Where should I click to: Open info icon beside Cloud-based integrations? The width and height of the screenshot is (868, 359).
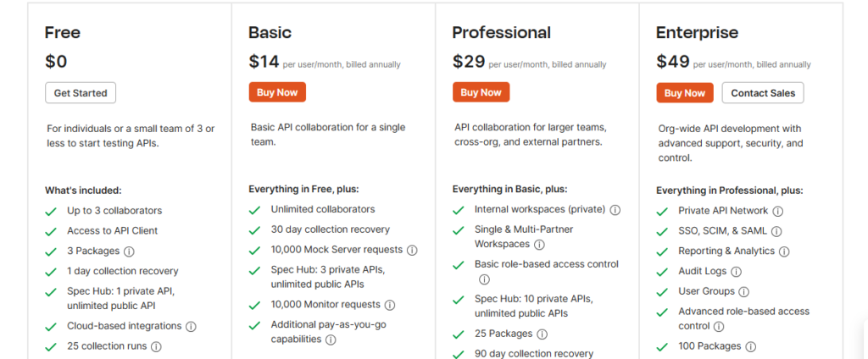point(191,327)
